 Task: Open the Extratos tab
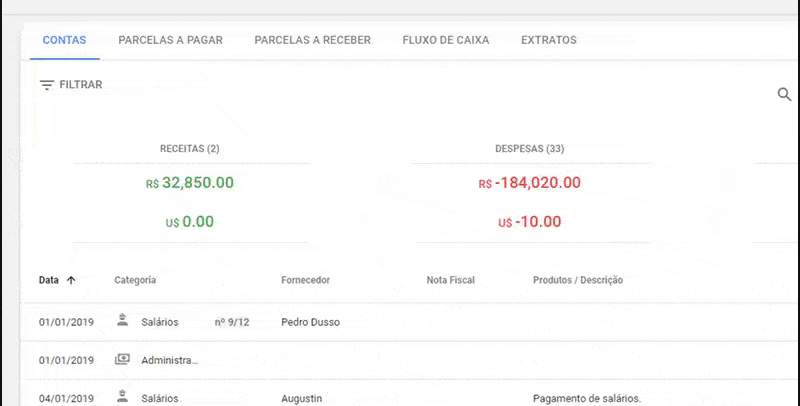549,40
